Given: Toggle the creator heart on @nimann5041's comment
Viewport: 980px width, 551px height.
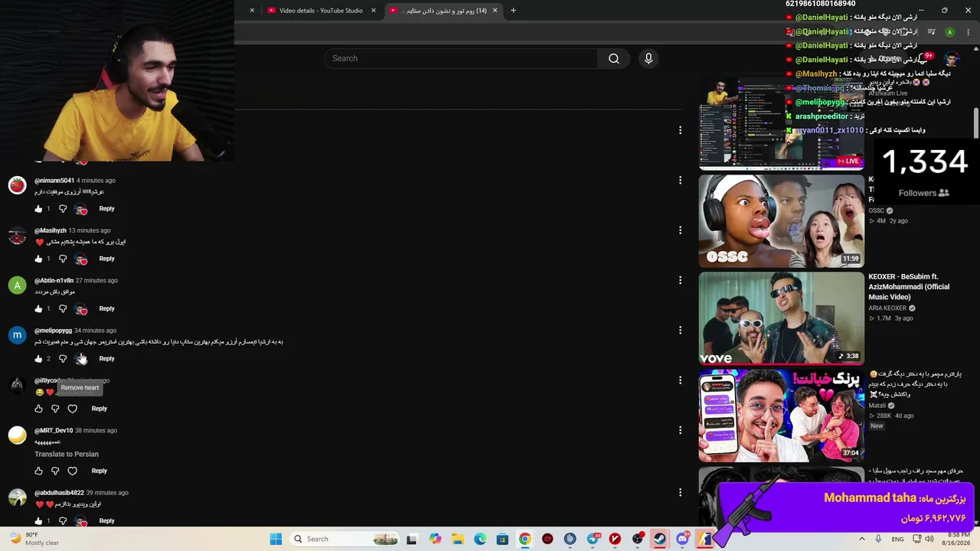Looking at the screenshot, I should tap(81, 209).
